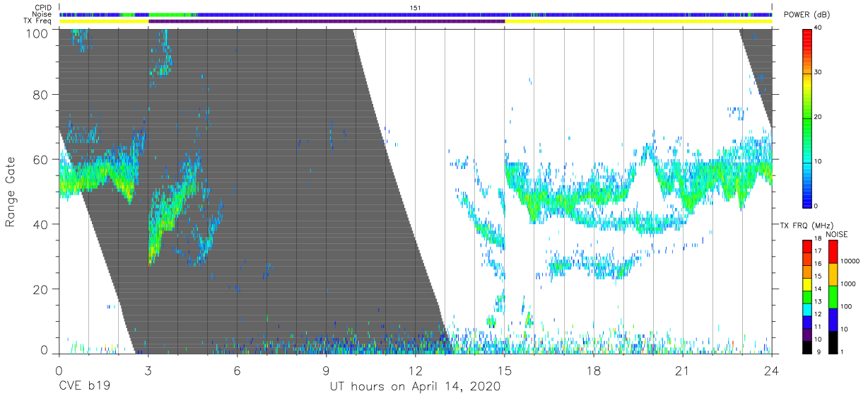
Task: Pick the black 9-10 MHz TX FRQ segment
Action: coord(808,346)
